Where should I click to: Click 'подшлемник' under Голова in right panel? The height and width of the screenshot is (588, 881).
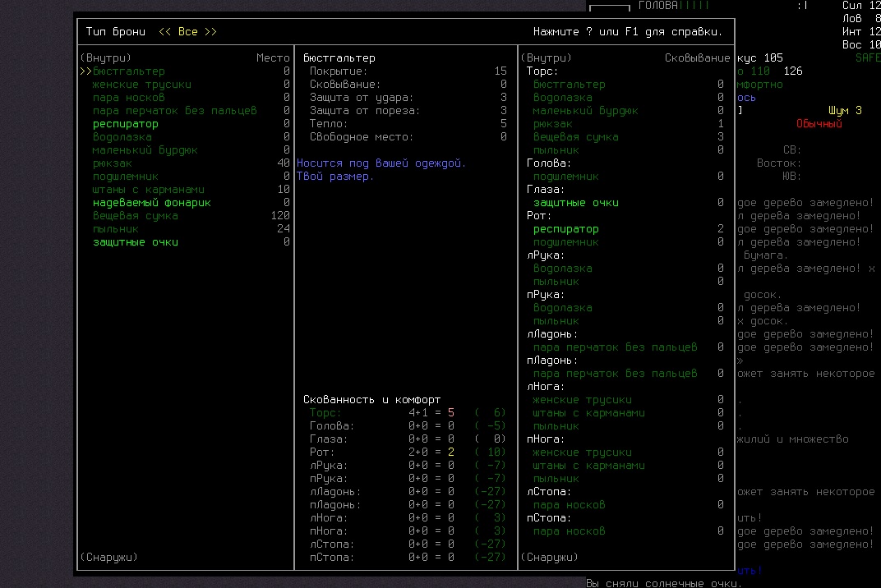(x=565, y=176)
